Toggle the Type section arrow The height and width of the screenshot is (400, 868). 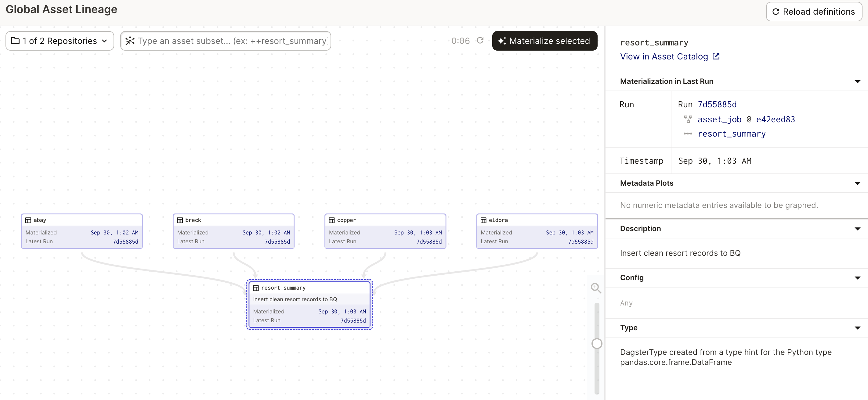(x=857, y=328)
